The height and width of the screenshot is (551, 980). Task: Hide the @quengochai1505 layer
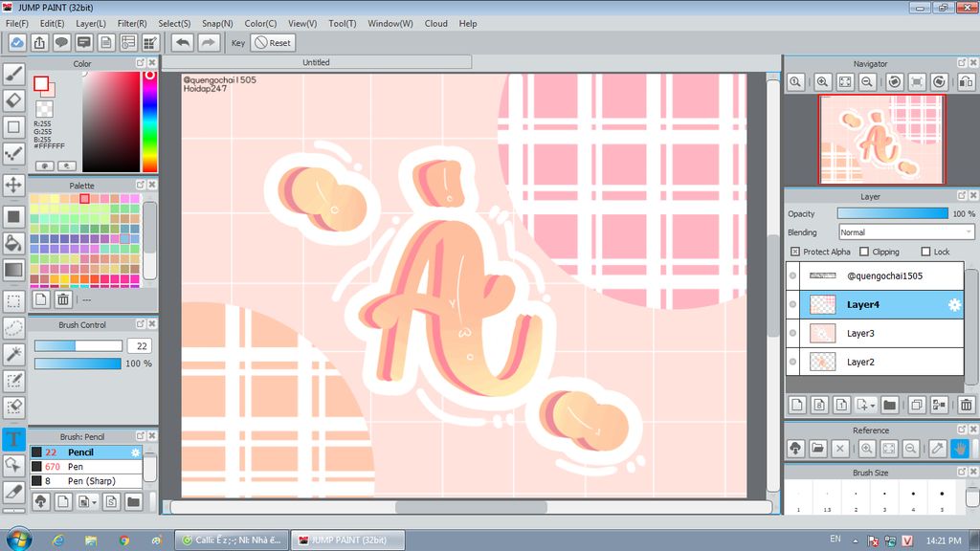pyautogui.click(x=792, y=275)
